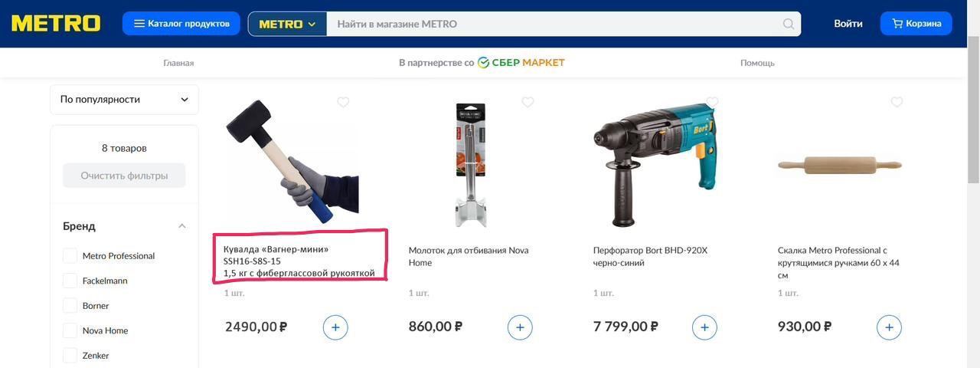Add Перфоратор Bort to the cart

(x=704, y=327)
